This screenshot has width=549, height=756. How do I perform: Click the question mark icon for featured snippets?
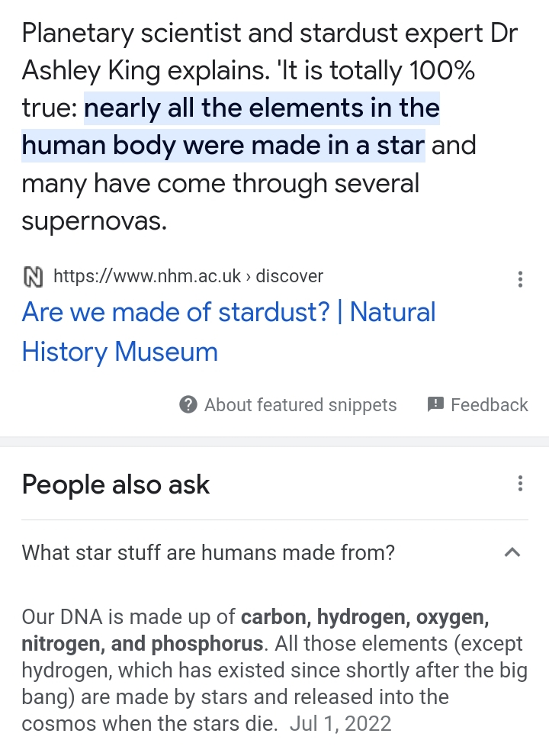click(188, 404)
